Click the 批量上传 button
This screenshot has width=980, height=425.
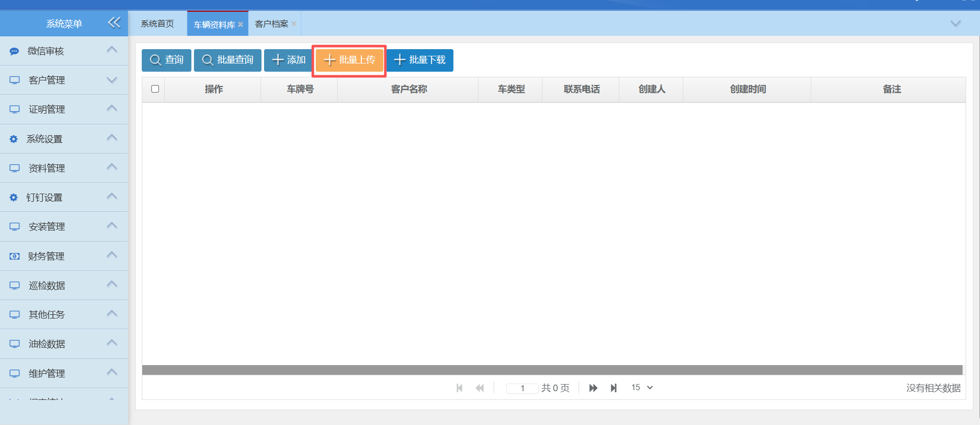coord(350,60)
